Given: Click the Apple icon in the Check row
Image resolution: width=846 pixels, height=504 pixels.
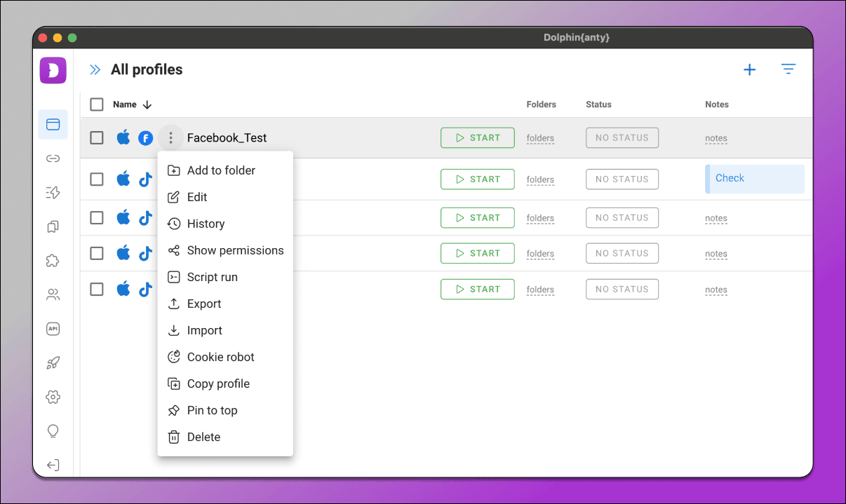Looking at the screenshot, I should pos(123,179).
